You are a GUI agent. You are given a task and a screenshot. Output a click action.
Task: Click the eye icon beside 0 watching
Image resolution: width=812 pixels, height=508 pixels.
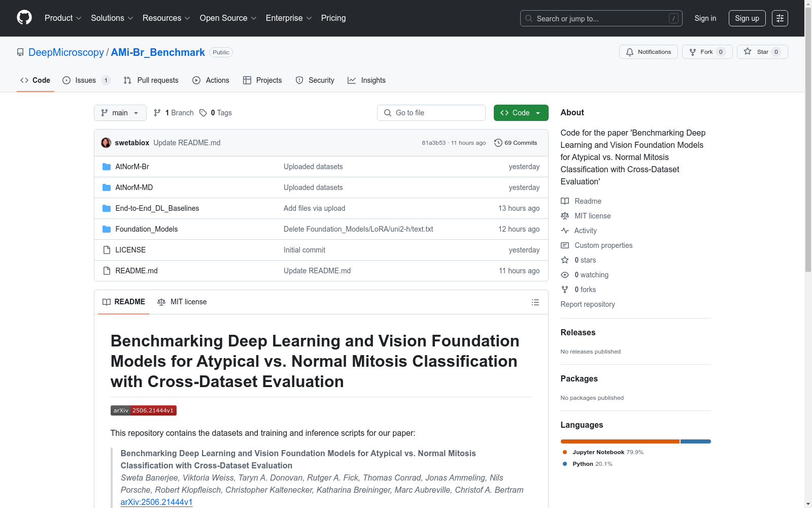tap(565, 275)
